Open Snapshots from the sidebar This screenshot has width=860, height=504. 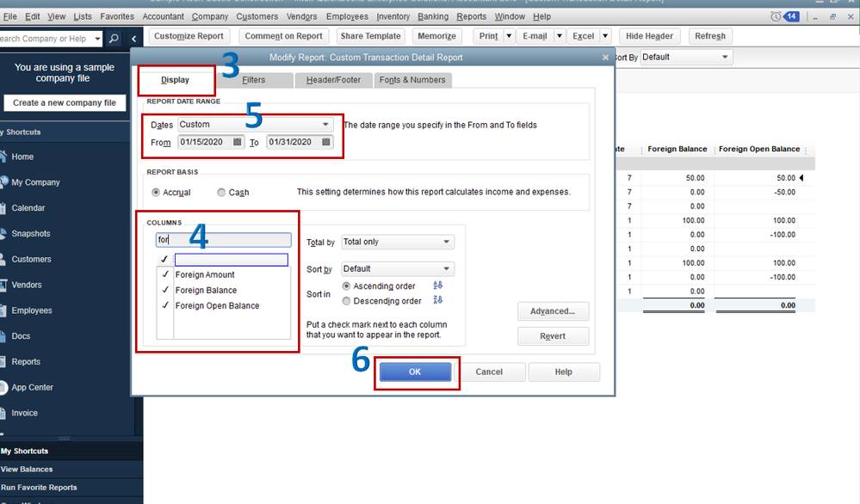tap(31, 233)
